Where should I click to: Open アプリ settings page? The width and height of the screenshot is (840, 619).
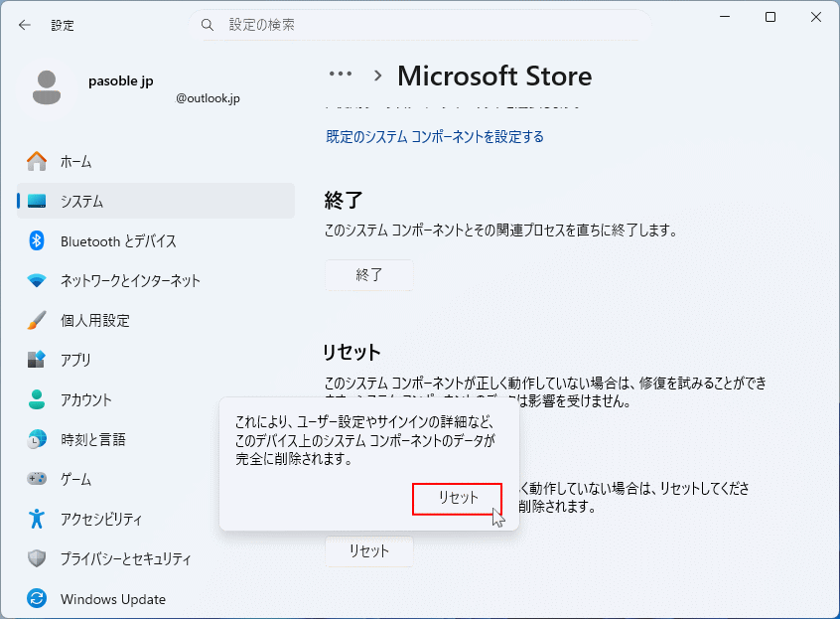75,360
